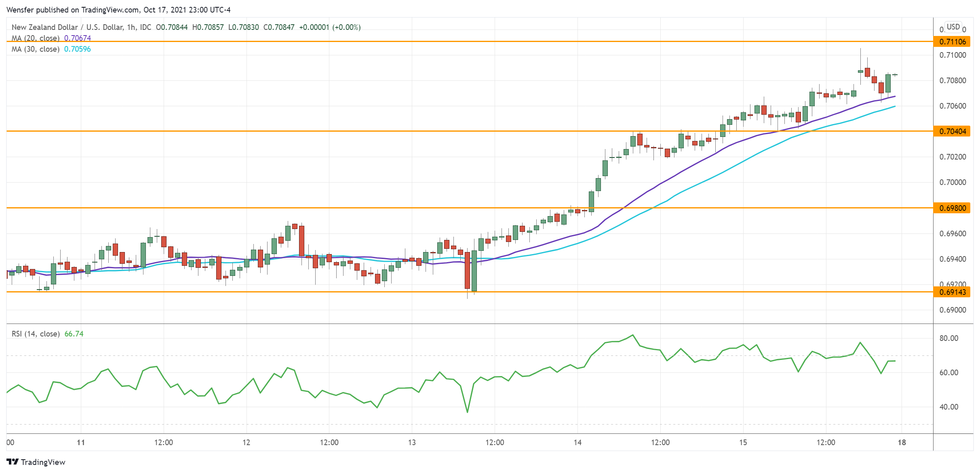The height and width of the screenshot is (473, 980).
Task: Select the RSI (14, close) legend
Action: [36, 334]
